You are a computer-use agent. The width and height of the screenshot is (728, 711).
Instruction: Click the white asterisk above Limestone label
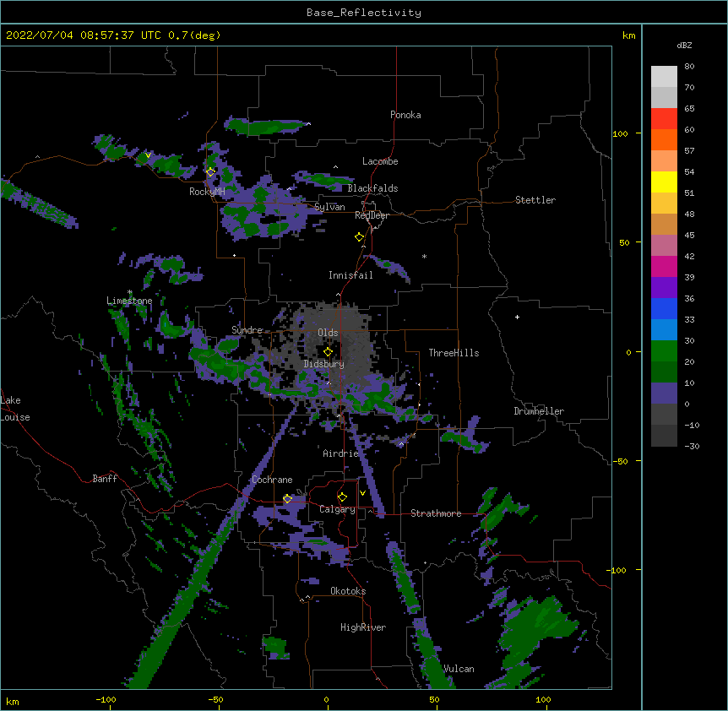click(130, 292)
